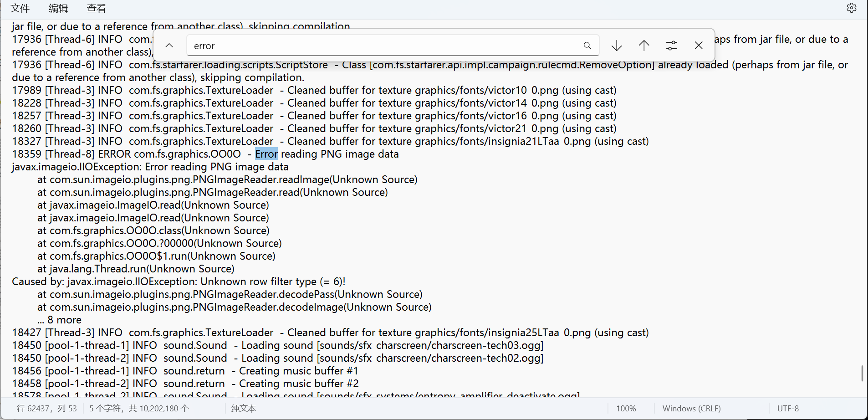Click the find field containing "error"
Viewport: 868px width, 420px height.
click(x=383, y=46)
